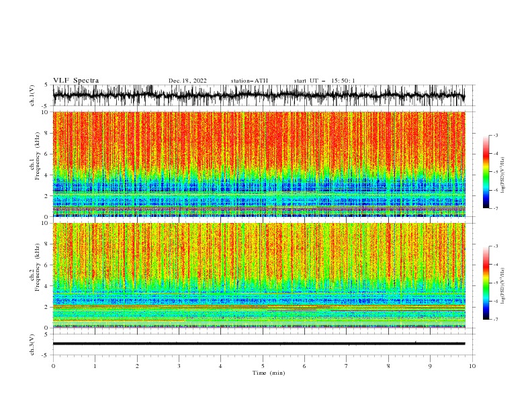
Task: Click time axis tick label "7"
Action: [347, 366]
